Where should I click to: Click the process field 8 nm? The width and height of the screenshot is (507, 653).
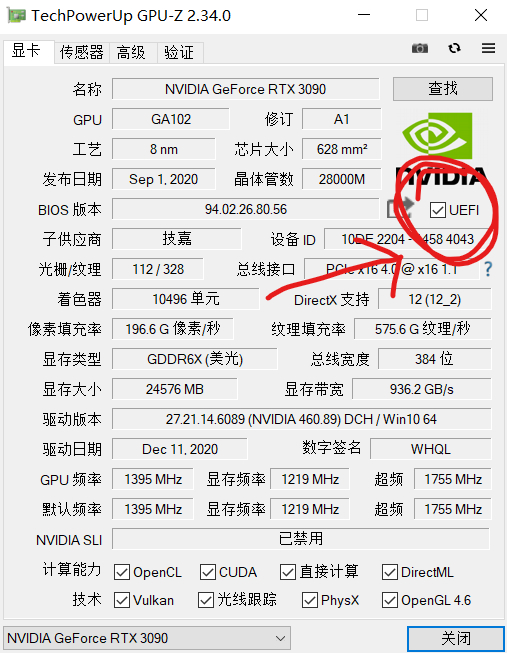tap(164, 149)
